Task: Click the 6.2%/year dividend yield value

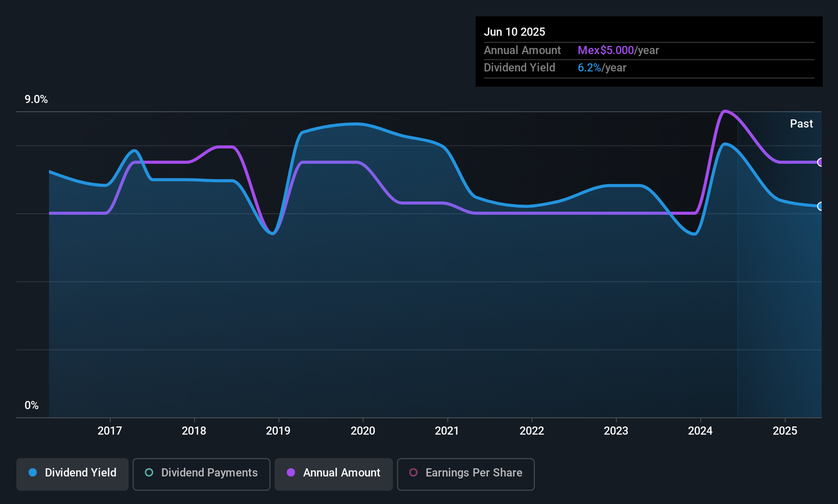Action: (602, 67)
